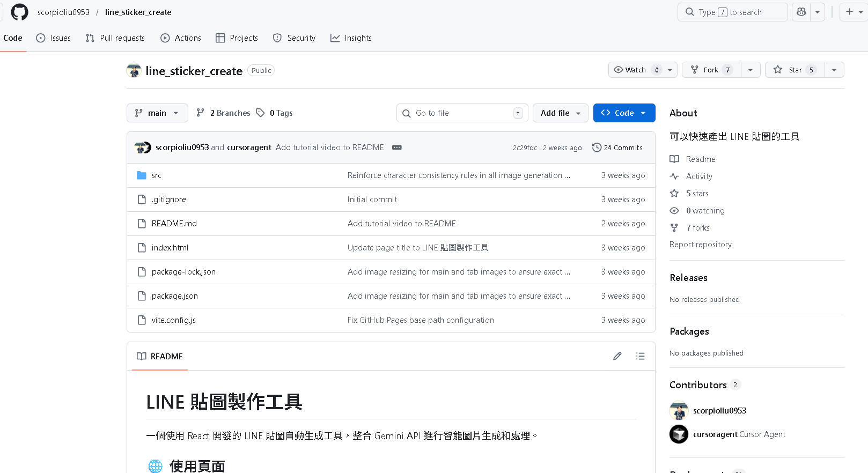This screenshot has width=868, height=473.
Task: Click cursoragent contributor avatar
Action: (679, 434)
